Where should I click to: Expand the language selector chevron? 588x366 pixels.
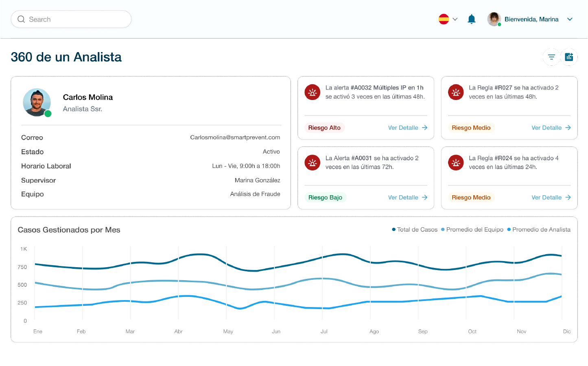coord(455,19)
